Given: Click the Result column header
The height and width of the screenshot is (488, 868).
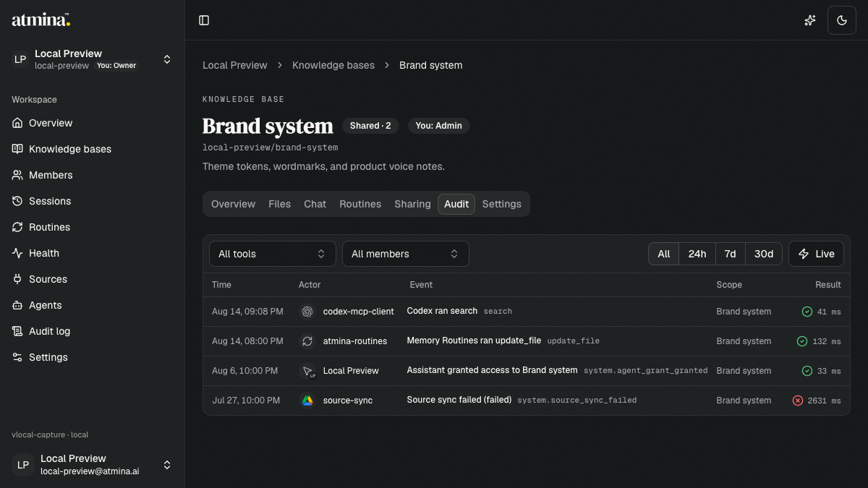Looking at the screenshot, I should coord(828,285).
